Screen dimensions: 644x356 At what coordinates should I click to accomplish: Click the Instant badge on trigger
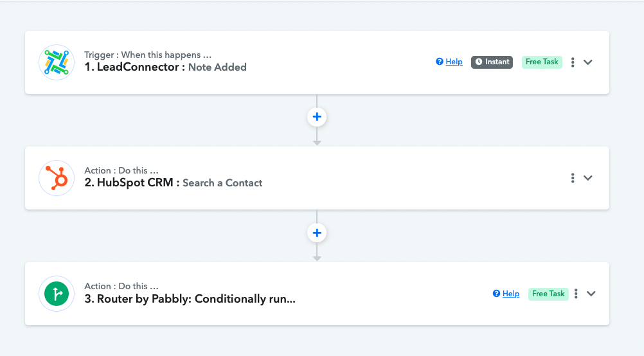pyautogui.click(x=492, y=62)
